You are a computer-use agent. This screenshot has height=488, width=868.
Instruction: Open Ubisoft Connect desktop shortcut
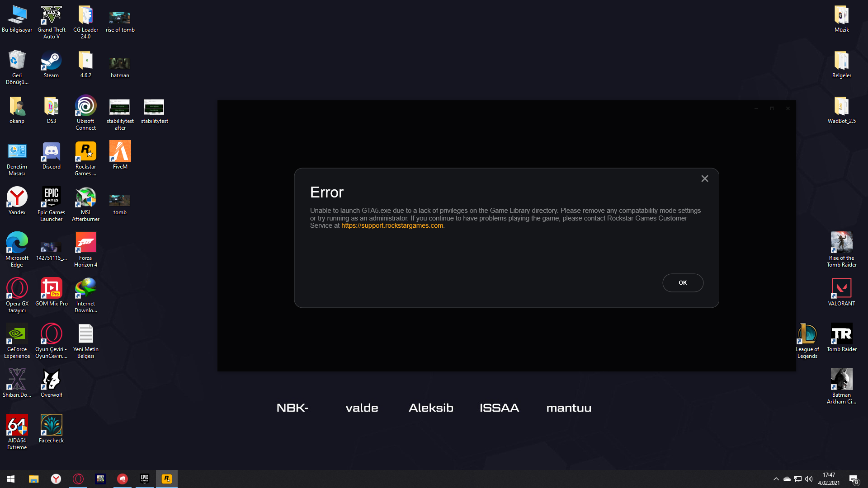coord(85,107)
